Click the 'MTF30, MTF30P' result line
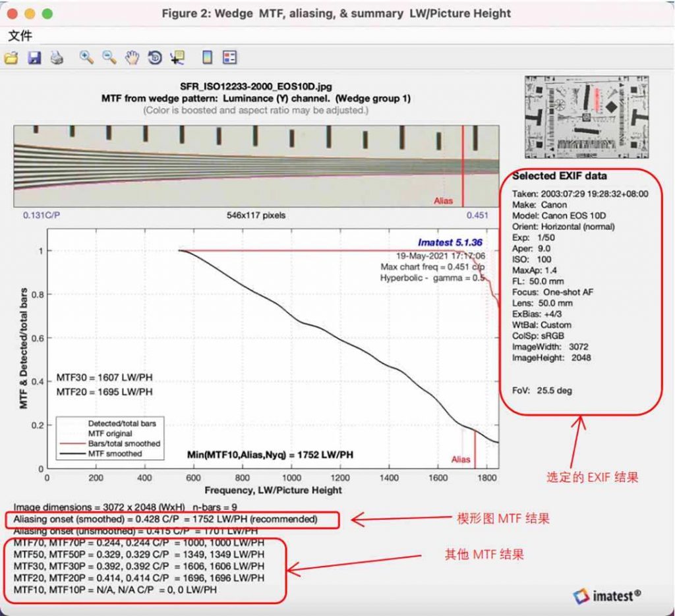The height and width of the screenshot is (616, 675). [139, 566]
